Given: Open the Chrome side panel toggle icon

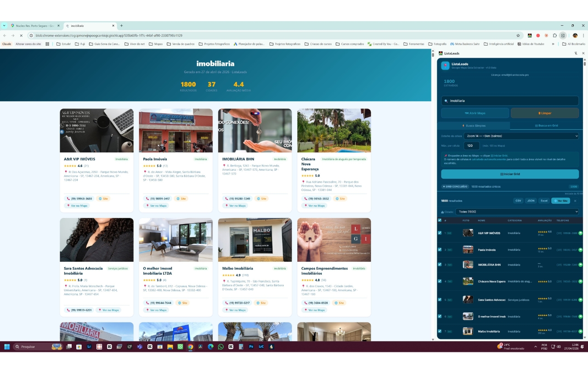Looking at the screenshot, I should click(563, 35).
